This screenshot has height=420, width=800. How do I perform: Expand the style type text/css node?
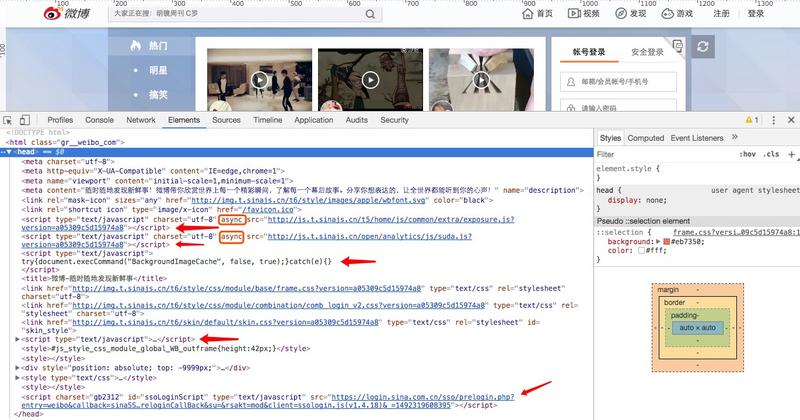(17, 378)
